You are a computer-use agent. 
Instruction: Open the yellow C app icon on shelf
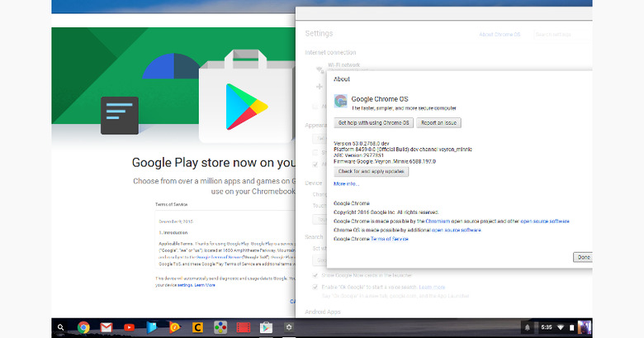tap(197, 327)
